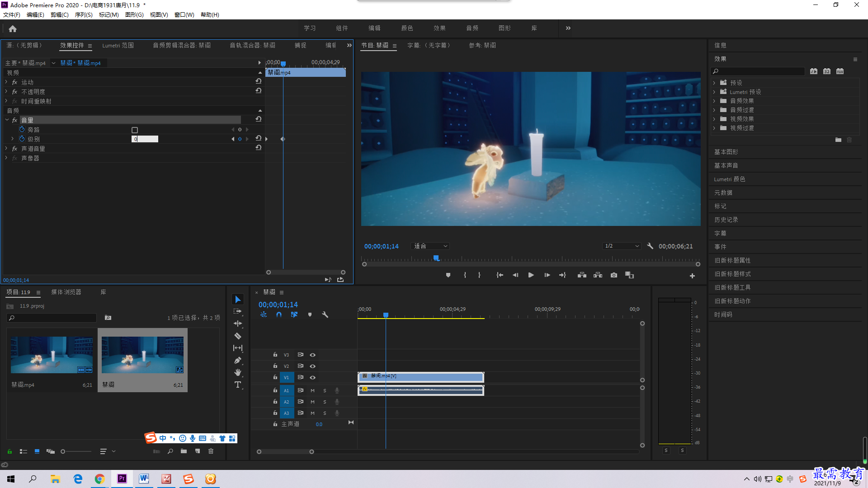The height and width of the screenshot is (488, 868).
Task: Select the 禁阁.mp4 clip thumbnail
Action: (x=52, y=355)
